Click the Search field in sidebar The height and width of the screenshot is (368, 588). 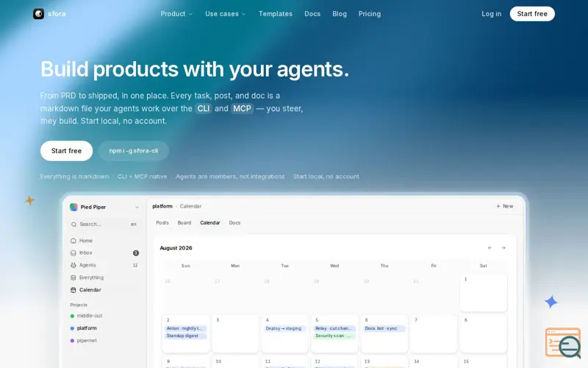[104, 224]
